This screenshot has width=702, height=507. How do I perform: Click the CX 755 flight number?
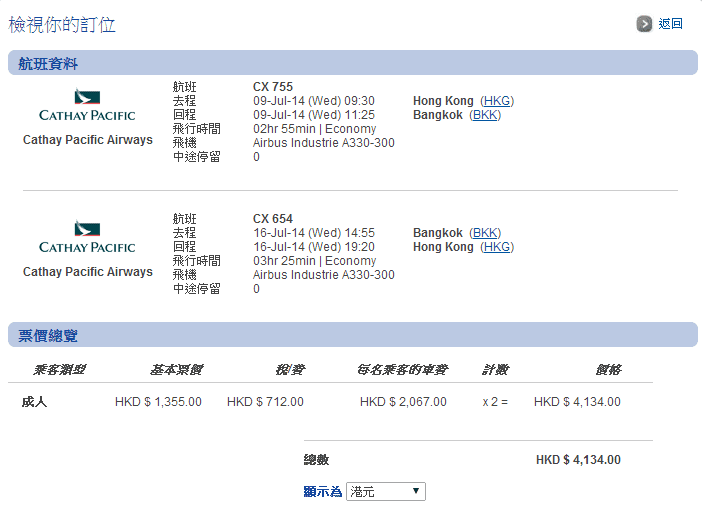point(273,87)
